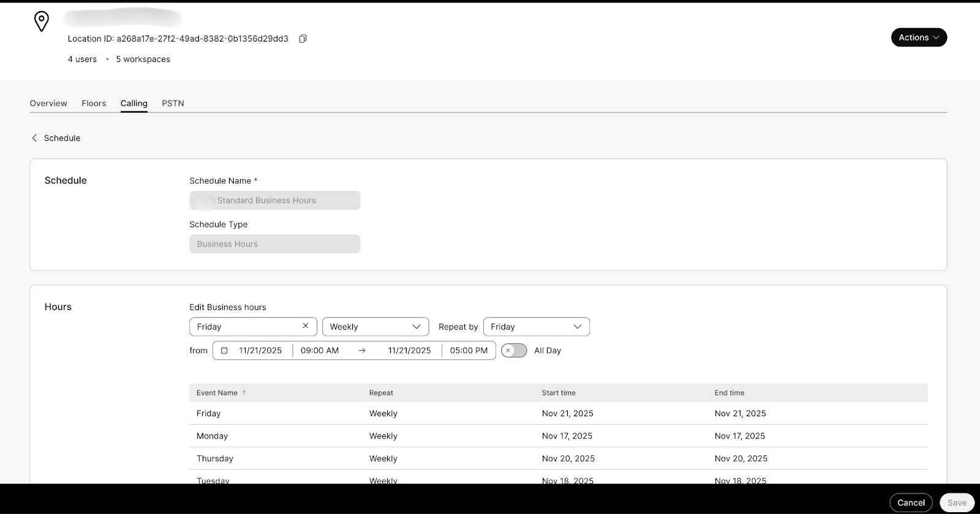
Task: Click the location pin icon
Action: pyautogui.click(x=41, y=21)
